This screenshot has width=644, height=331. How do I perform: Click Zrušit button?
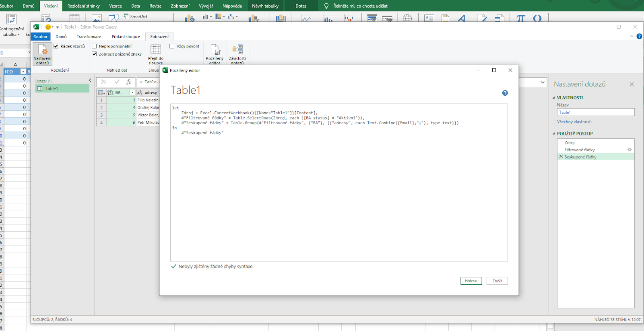(x=497, y=281)
